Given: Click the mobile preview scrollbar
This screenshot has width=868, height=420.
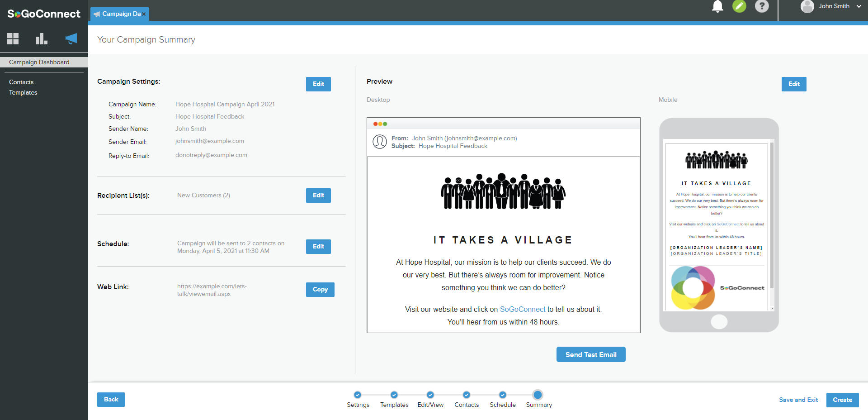Looking at the screenshot, I should tap(772, 215).
